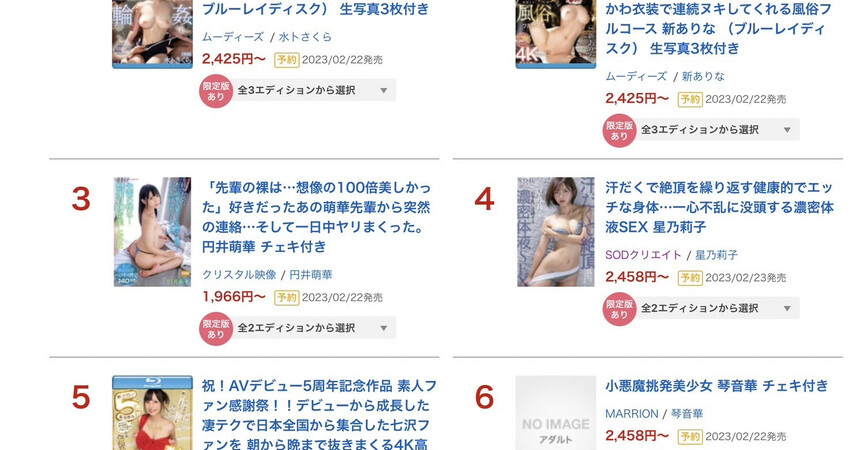Image resolution: width=850 pixels, height=450 pixels.
Task: Expand the 全3エディション dropdown under the 水卜さくら item
Action: tap(314, 90)
